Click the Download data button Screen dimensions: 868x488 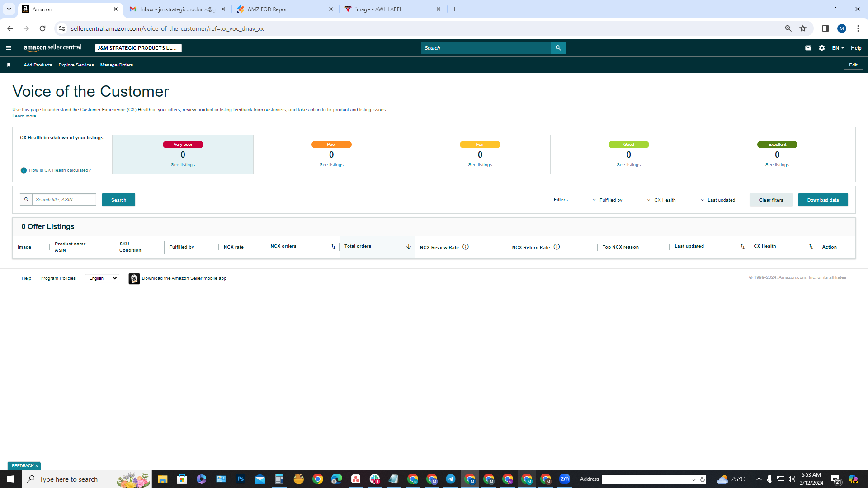823,200
